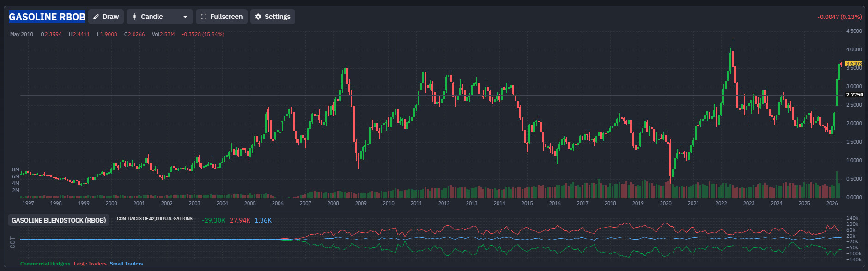Click the high value 2.4411
Screen dimensions: 868x271
pos(81,34)
